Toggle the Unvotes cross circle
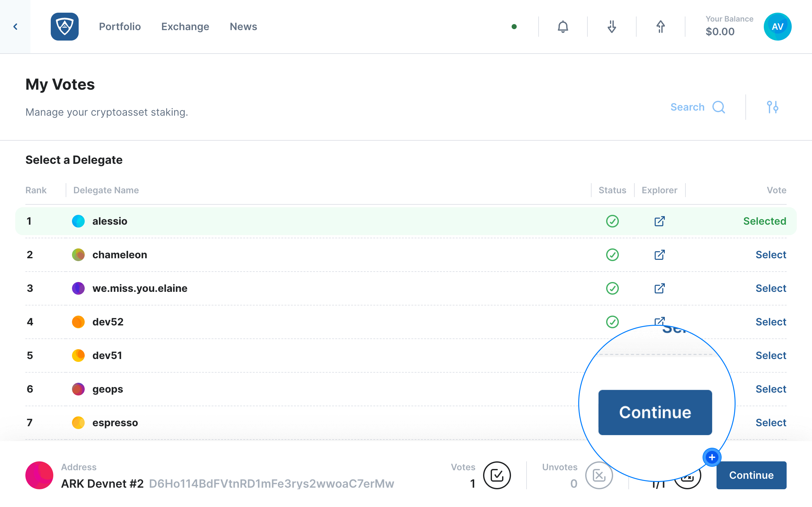812x507 pixels. click(x=599, y=475)
